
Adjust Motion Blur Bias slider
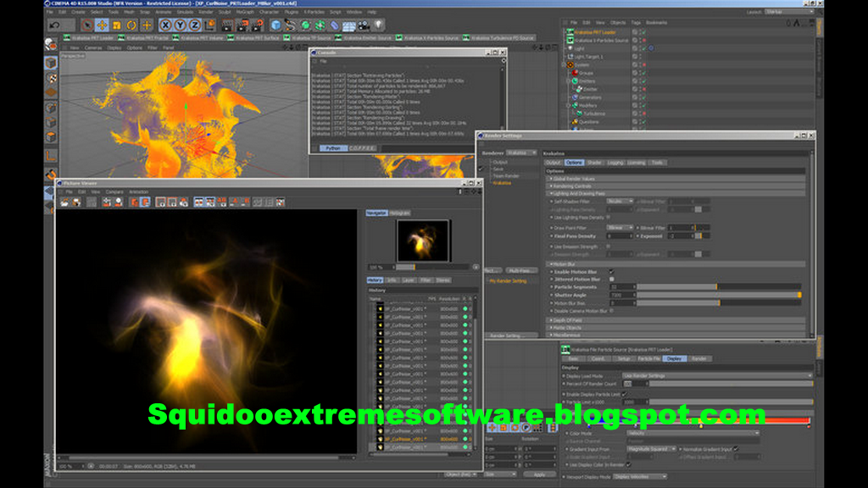[x=718, y=302]
